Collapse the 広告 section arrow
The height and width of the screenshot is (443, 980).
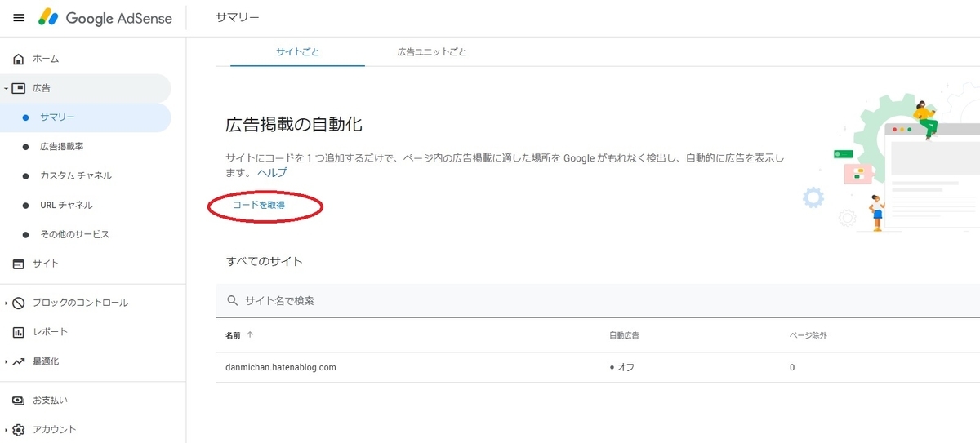(6, 88)
